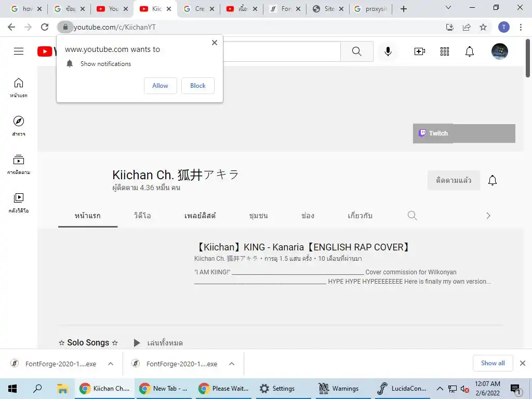
Task: Show more channel tabs with right chevron
Action: [x=488, y=216]
